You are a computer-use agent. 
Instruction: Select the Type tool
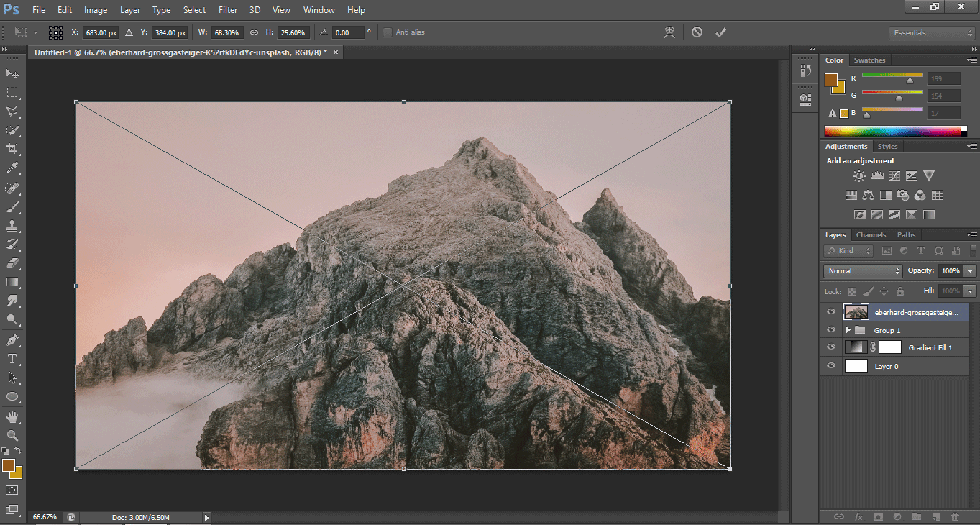pyautogui.click(x=11, y=357)
